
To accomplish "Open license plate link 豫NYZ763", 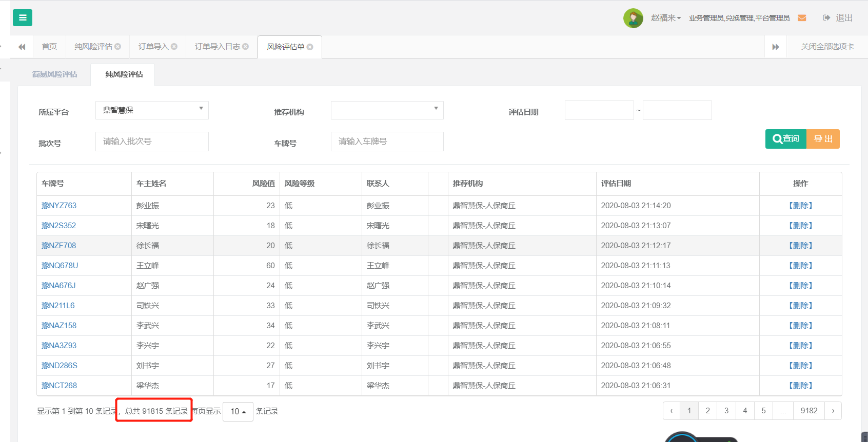I will click(x=59, y=206).
